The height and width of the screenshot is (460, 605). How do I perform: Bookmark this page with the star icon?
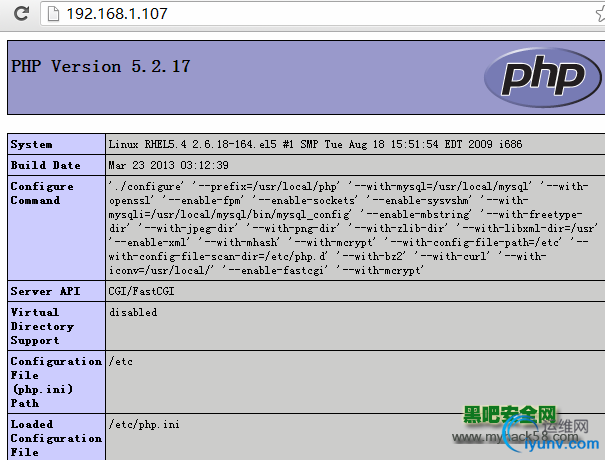600,14
